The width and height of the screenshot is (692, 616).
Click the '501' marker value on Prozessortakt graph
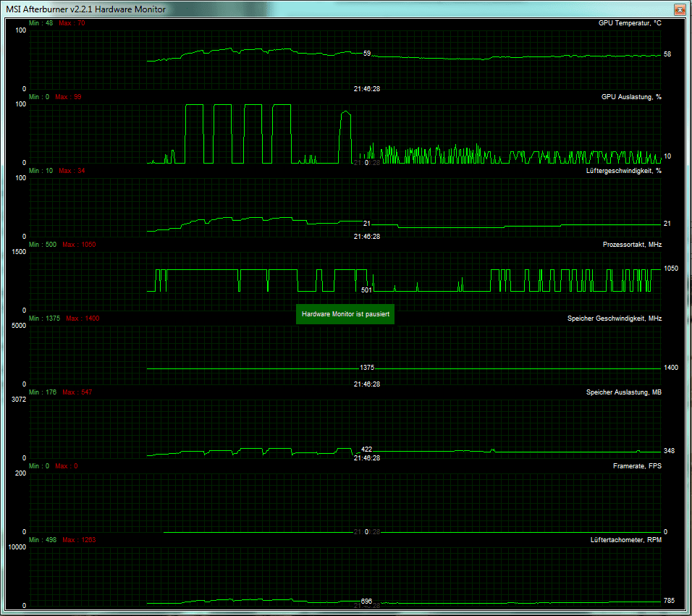(x=366, y=290)
